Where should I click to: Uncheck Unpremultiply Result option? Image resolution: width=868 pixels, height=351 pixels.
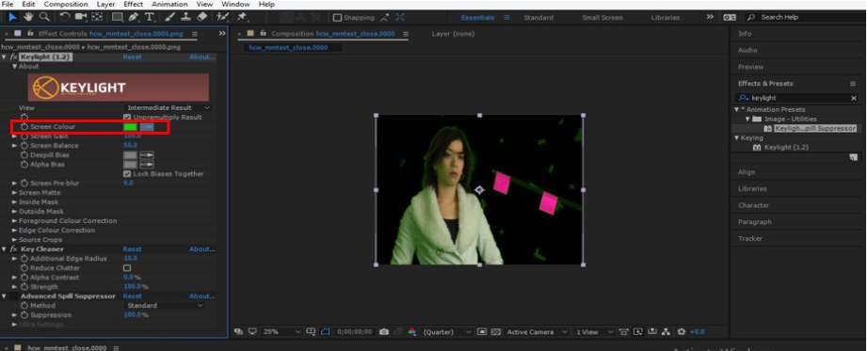(x=127, y=118)
